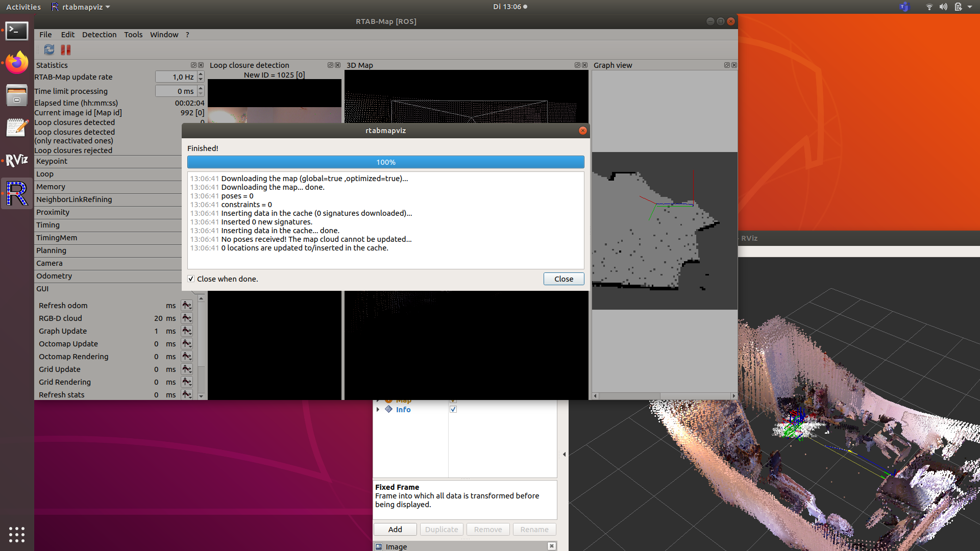980x551 pixels.
Task: Click the Add display button
Action: click(395, 530)
